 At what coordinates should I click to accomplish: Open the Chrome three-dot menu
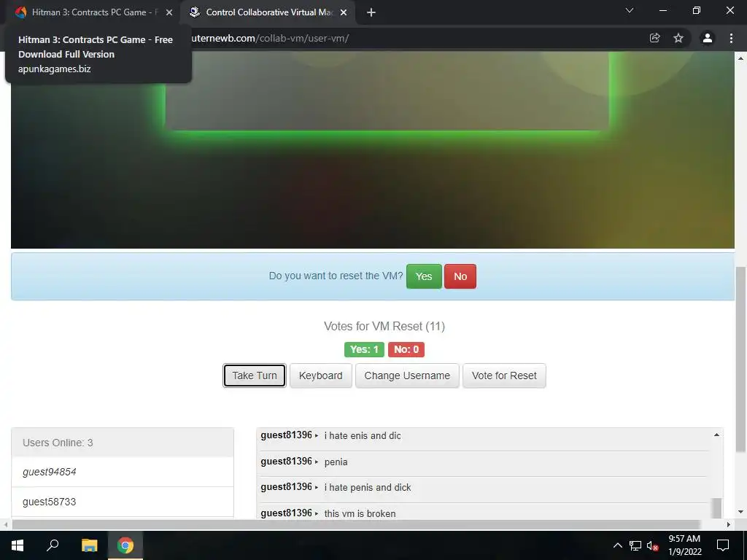pos(731,38)
